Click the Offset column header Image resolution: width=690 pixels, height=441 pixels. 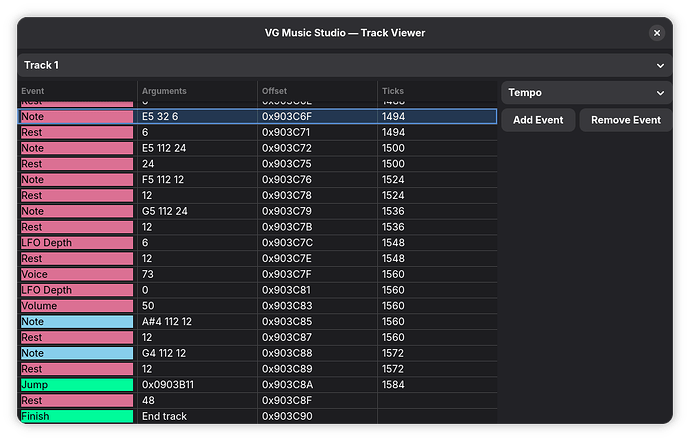click(x=317, y=91)
